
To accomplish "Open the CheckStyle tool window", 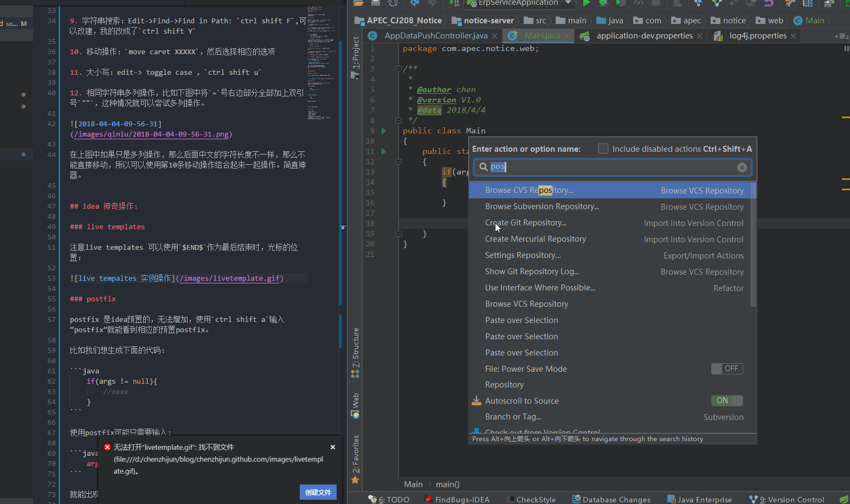I will coord(531,499).
